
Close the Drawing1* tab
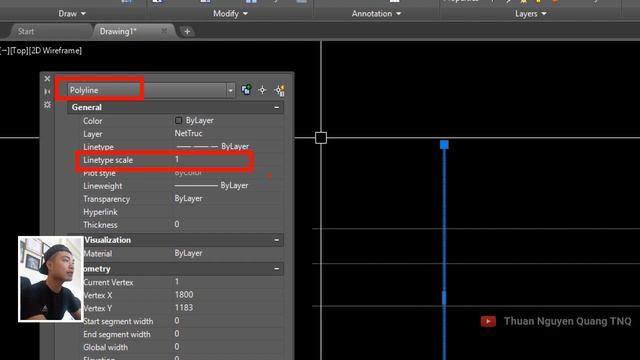point(164,31)
